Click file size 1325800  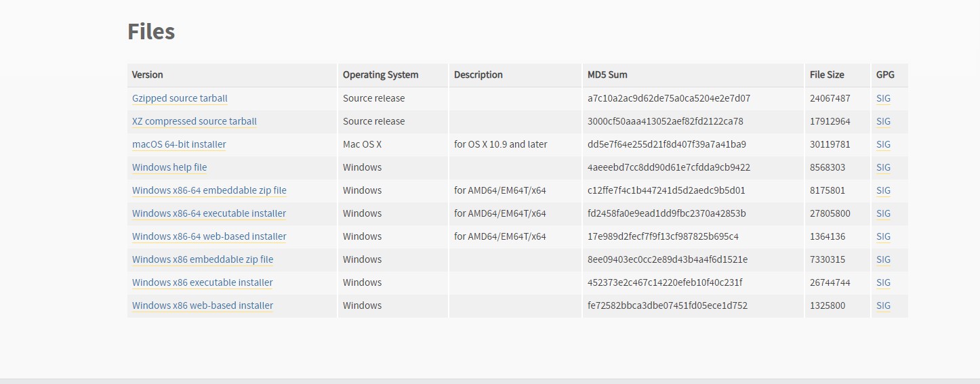pos(828,305)
